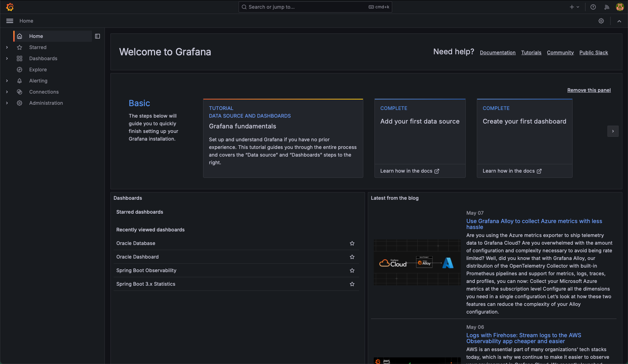Click the Home house icon in sidebar
This screenshot has height=364, width=628.
20,36
